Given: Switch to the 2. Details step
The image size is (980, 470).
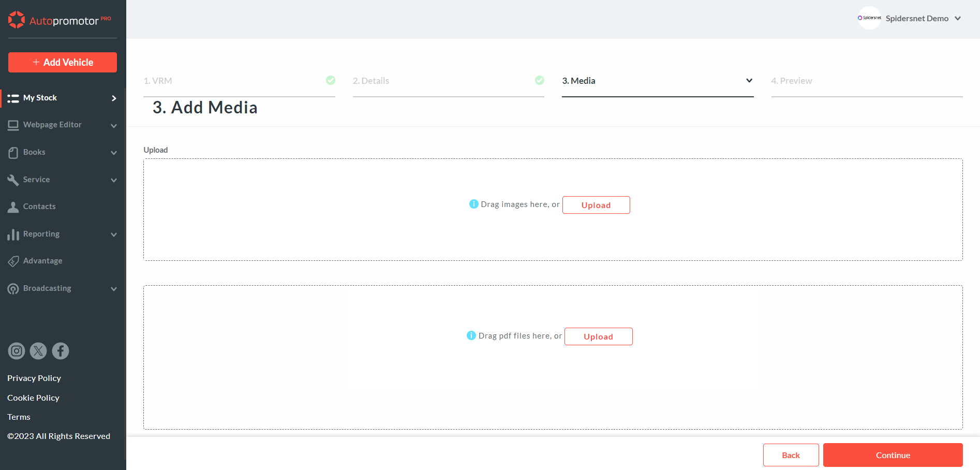Looking at the screenshot, I should pyautogui.click(x=371, y=81).
